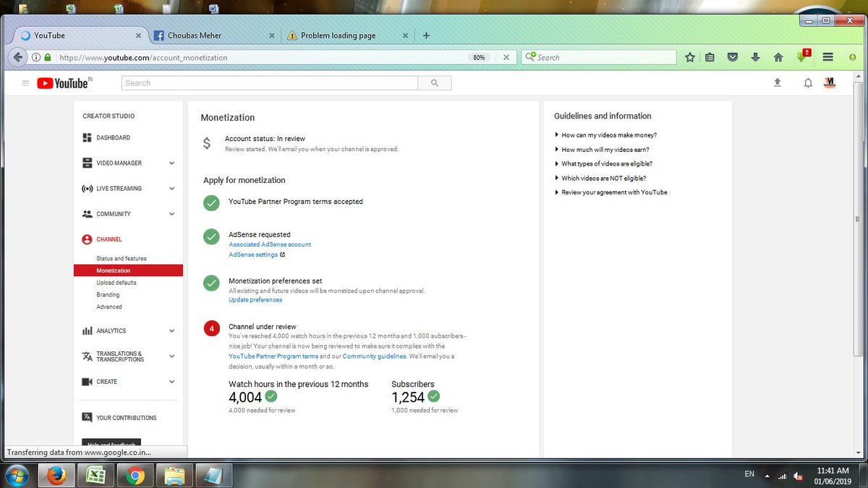Expand Analytics section

click(171, 331)
